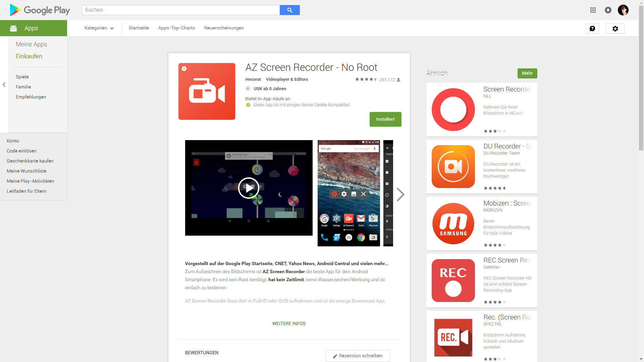Play the app preview video
Screen dimensions: 644x362
[x=249, y=188]
